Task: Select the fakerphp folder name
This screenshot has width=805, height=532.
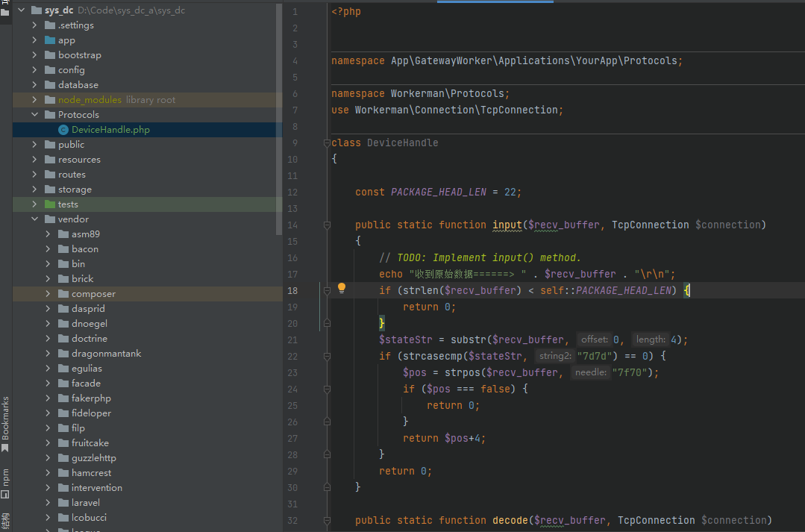Action: [91, 398]
